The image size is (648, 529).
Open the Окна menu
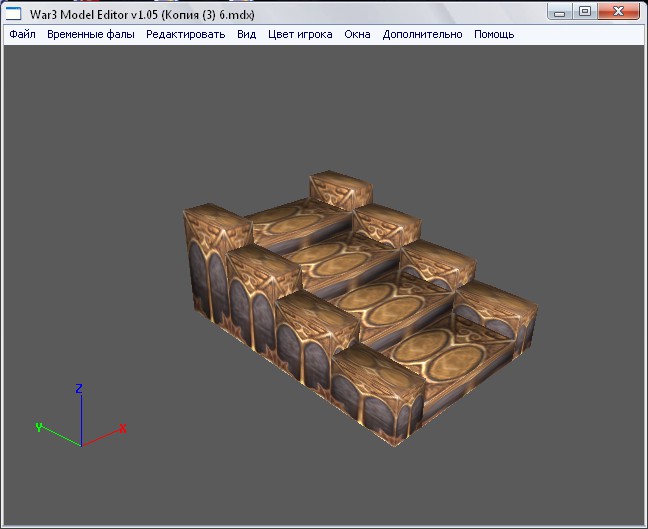tap(357, 34)
